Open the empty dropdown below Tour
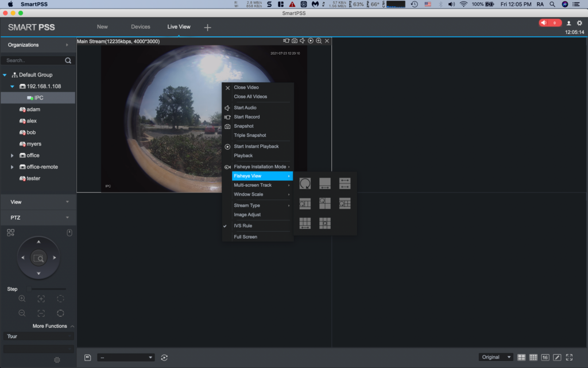The image size is (588, 368). click(x=38, y=349)
